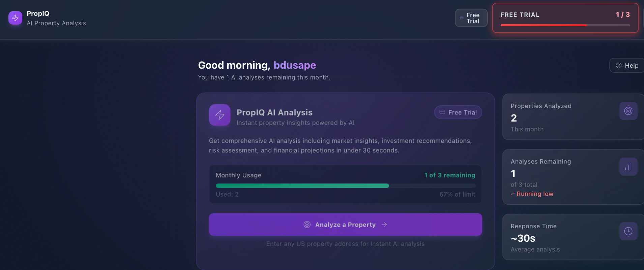The image size is (644, 270).
Task: Click the green monthly usage progress bar
Action: pos(302,185)
